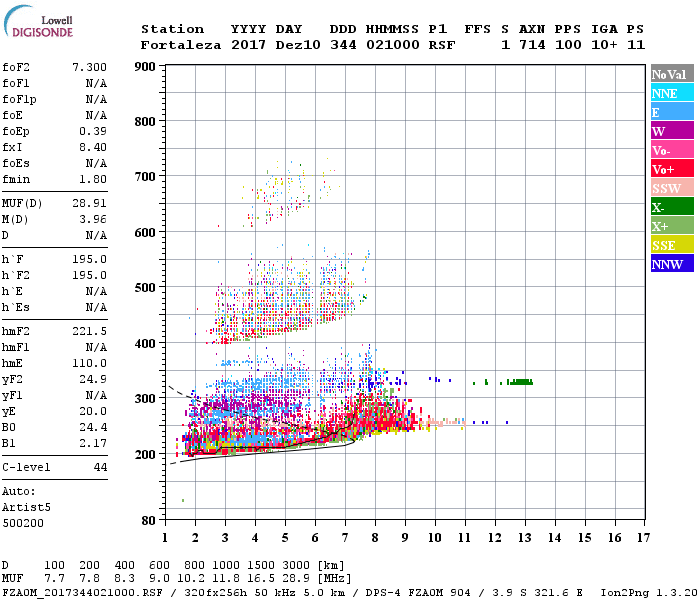
Task: Click the 17 MHz x-axis label
Action: click(x=643, y=538)
